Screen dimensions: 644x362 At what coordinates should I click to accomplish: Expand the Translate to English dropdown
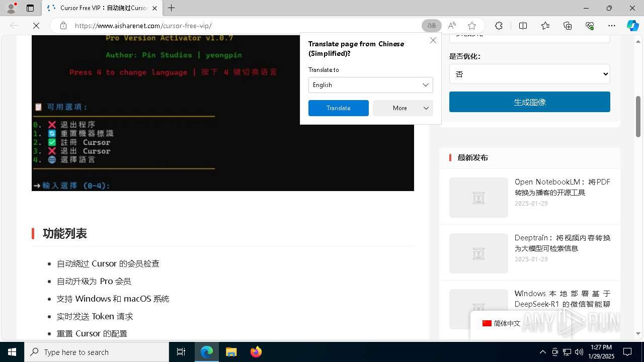(371, 85)
